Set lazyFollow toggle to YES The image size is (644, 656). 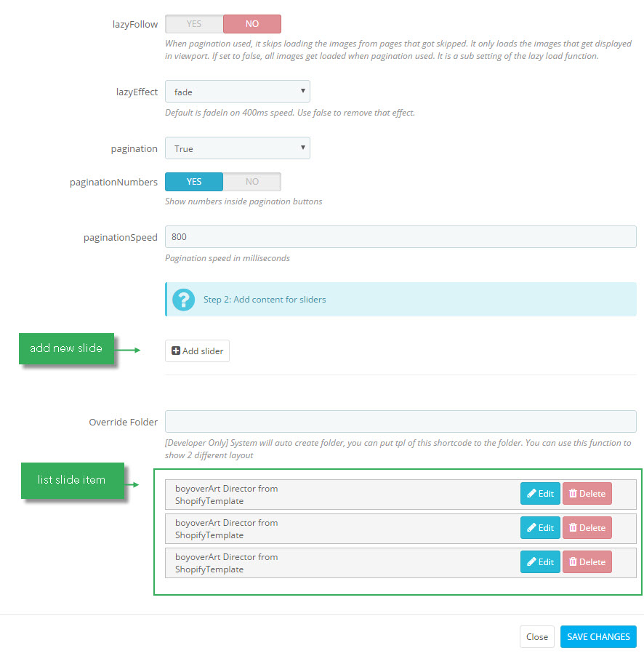pos(194,24)
